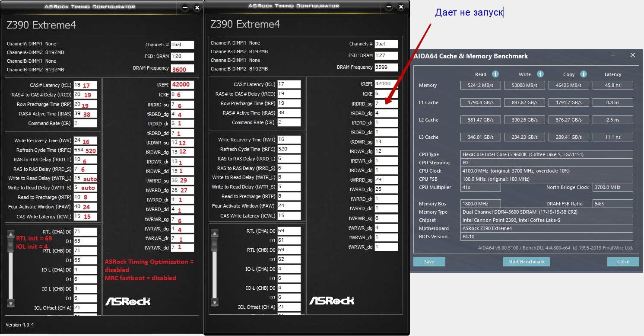Viewport: 644px width, 336px height.
Task: Click tCL field showing 18 in left window
Action: click(x=85, y=85)
